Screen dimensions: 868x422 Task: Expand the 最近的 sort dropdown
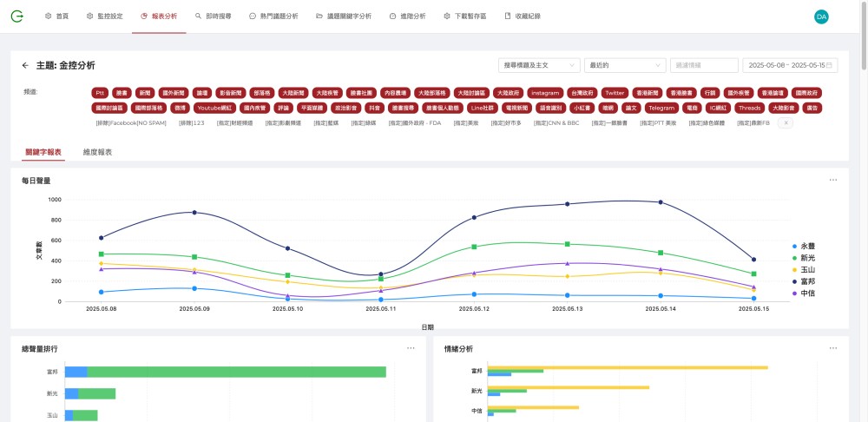point(625,65)
